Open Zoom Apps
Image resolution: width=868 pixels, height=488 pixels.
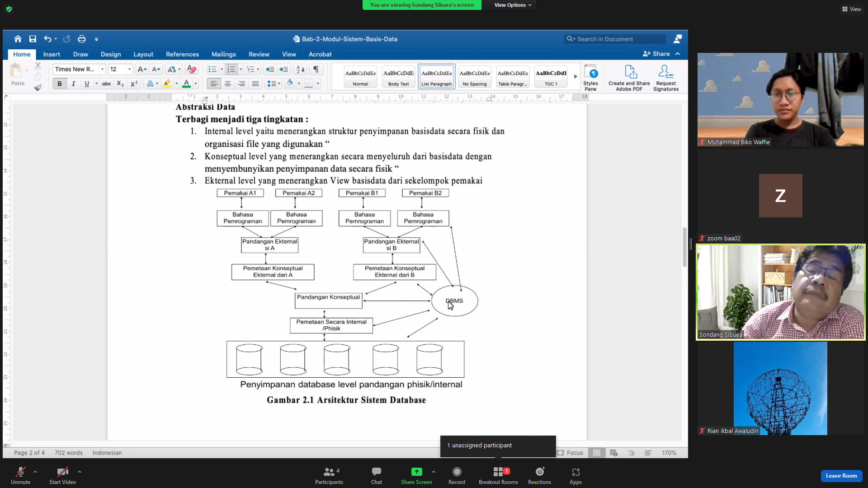point(576,476)
